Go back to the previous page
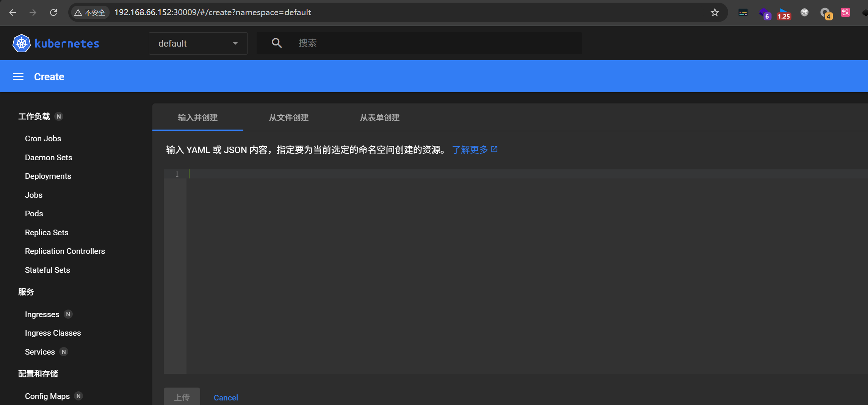This screenshot has height=405, width=868. pyautogui.click(x=13, y=13)
